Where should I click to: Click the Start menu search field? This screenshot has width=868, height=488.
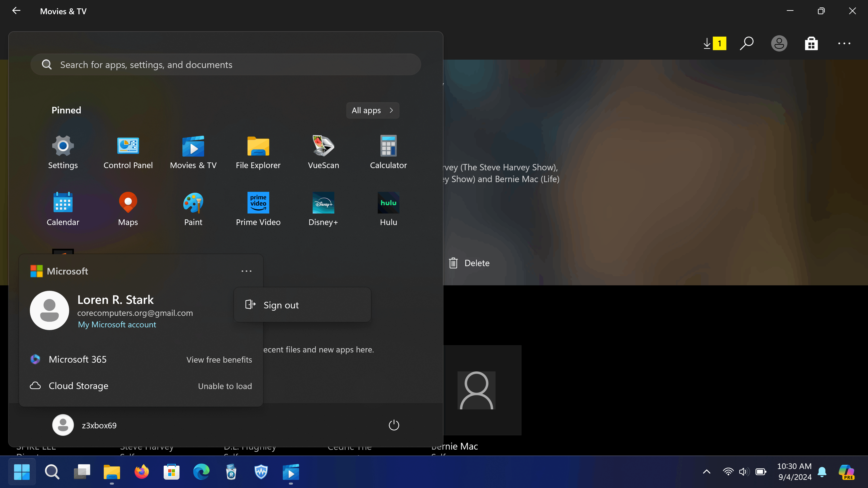tap(225, 65)
